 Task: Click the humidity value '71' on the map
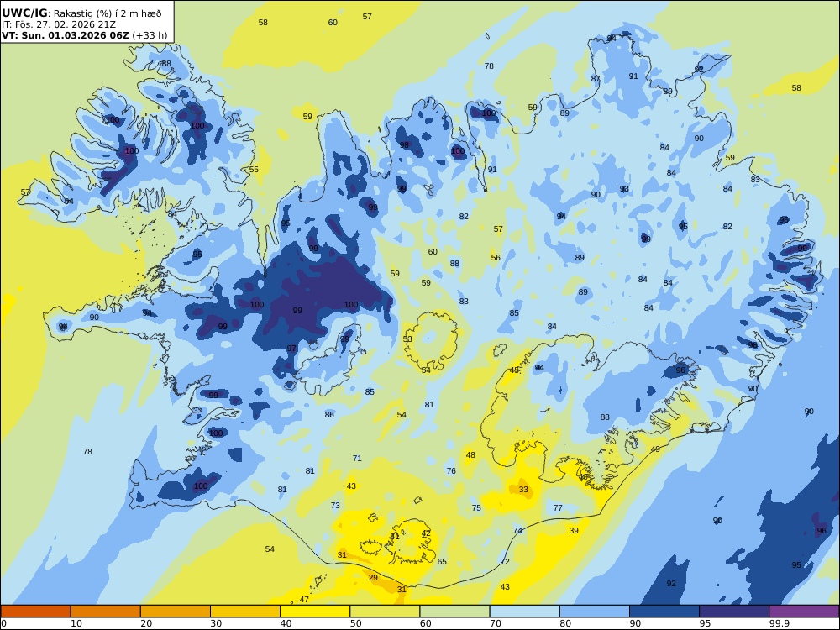pyautogui.click(x=357, y=459)
